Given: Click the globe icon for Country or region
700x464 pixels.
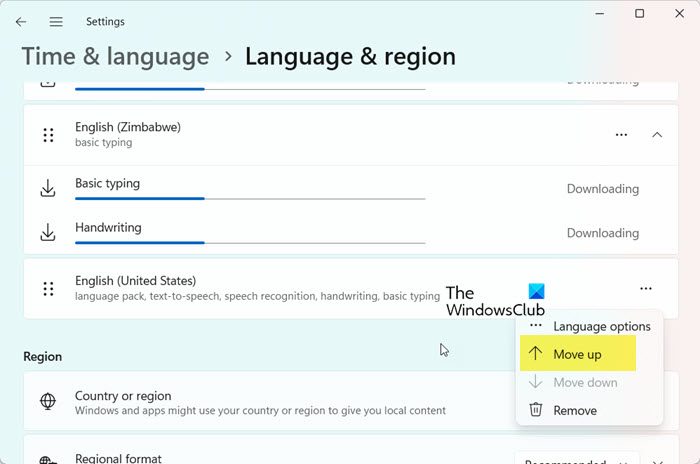Looking at the screenshot, I should (47, 402).
